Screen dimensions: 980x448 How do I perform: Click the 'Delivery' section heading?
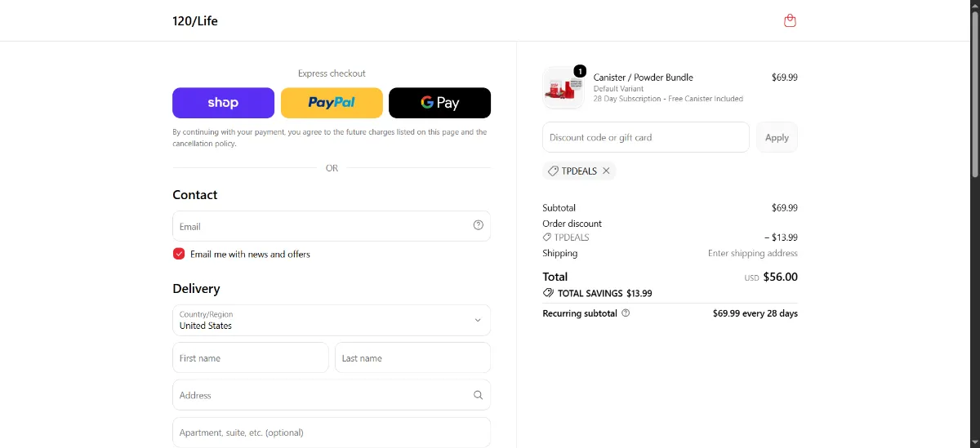(x=196, y=289)
